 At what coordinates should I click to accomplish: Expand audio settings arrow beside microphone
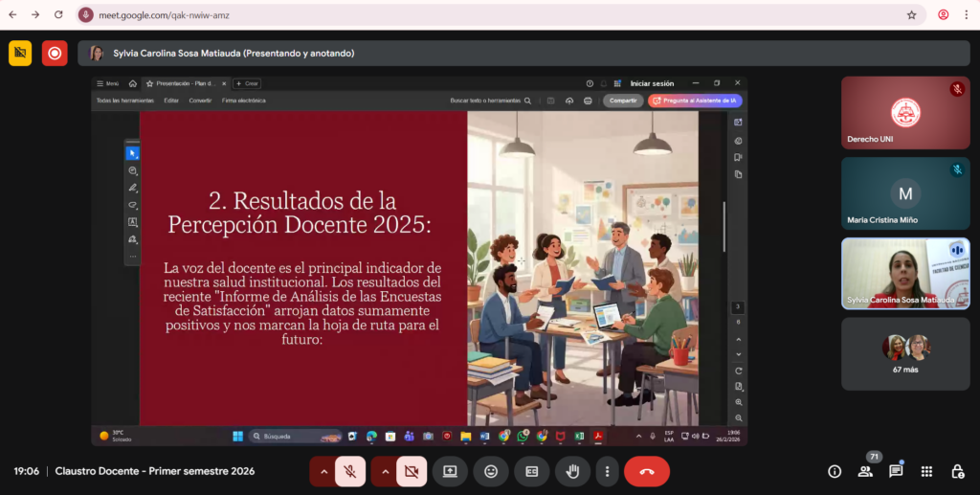point(323,471)
